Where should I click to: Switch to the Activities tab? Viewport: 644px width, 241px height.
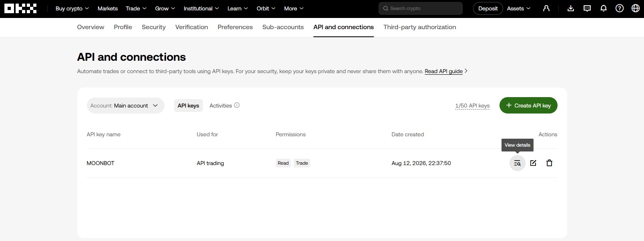(221, 106)
